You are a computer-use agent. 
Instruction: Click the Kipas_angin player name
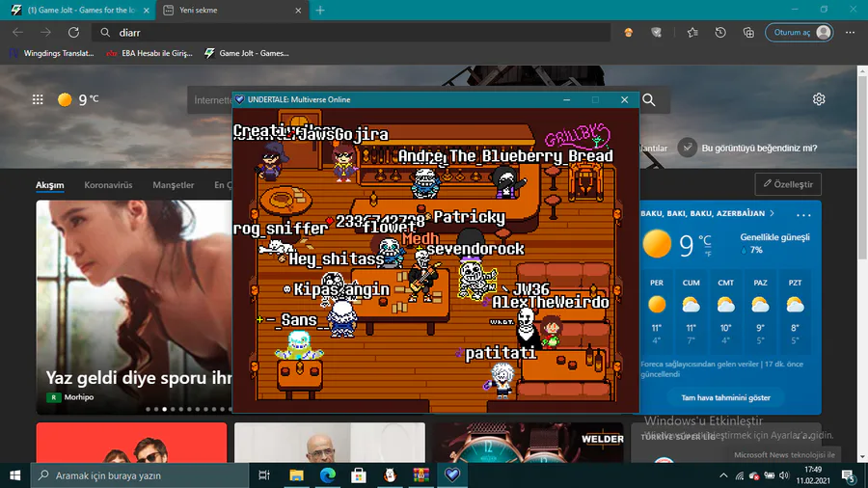[x=341, y=288]
